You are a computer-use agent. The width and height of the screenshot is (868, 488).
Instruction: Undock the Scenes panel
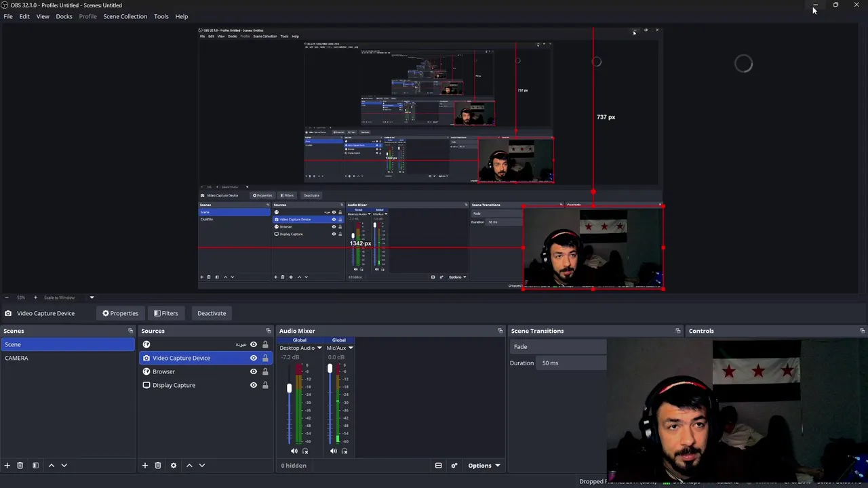130,331
